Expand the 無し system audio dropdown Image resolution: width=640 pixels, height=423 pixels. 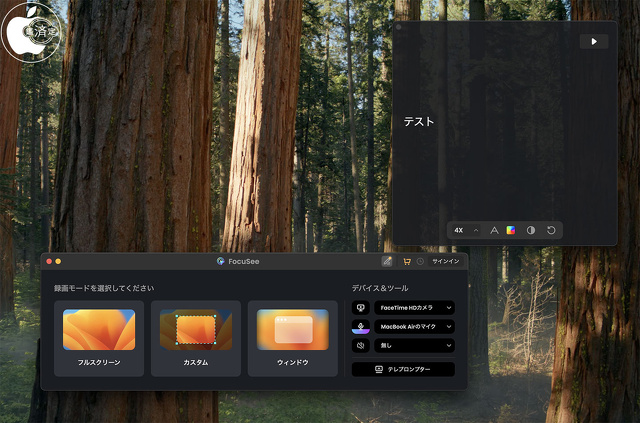[414, 345]
